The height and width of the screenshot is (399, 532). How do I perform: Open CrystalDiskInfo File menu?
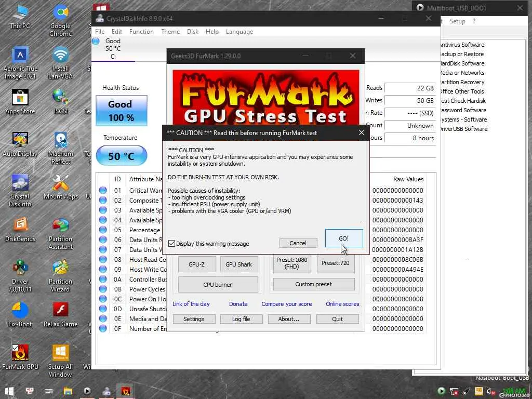click(100, 32)
